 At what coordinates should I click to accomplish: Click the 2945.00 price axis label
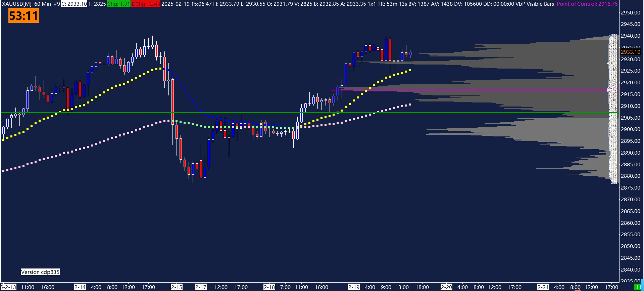[631, 24]
